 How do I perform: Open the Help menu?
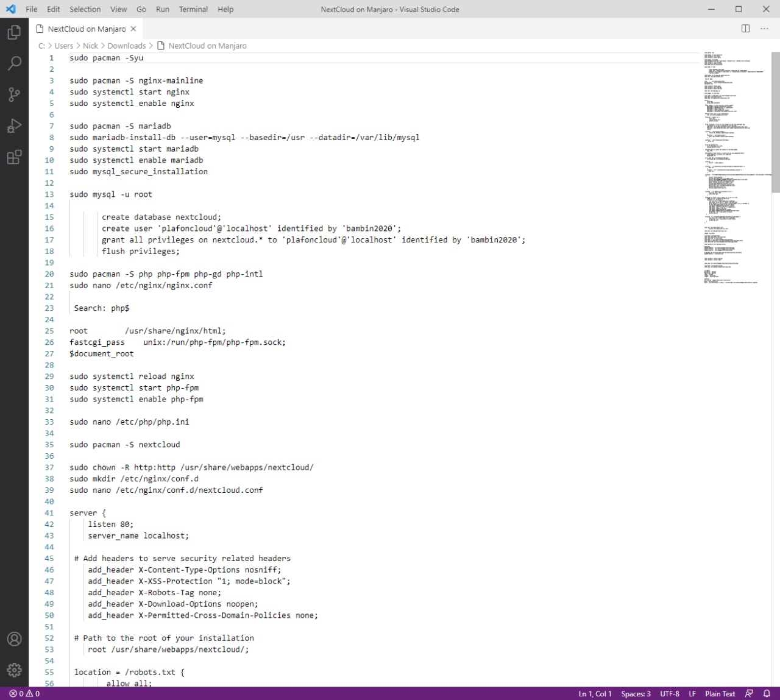225,9
